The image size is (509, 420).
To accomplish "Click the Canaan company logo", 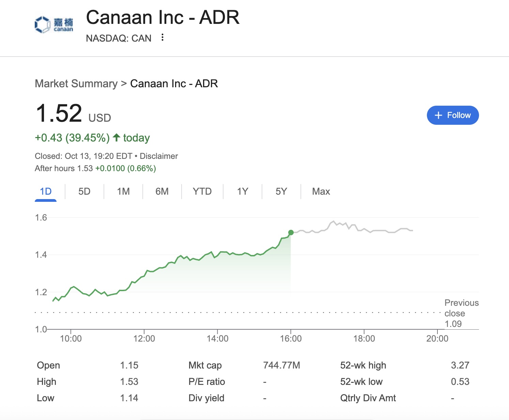I will pyautogui.click(x=54, y=25).
